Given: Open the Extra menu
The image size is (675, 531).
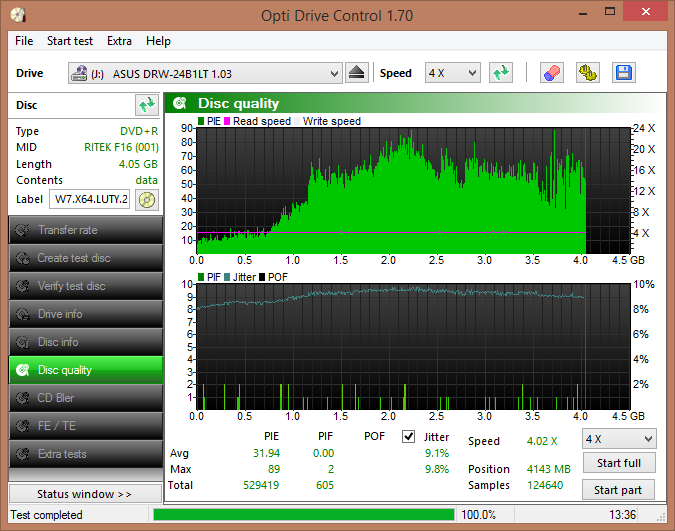Looking at the screenshot, I should pos(119,41).
